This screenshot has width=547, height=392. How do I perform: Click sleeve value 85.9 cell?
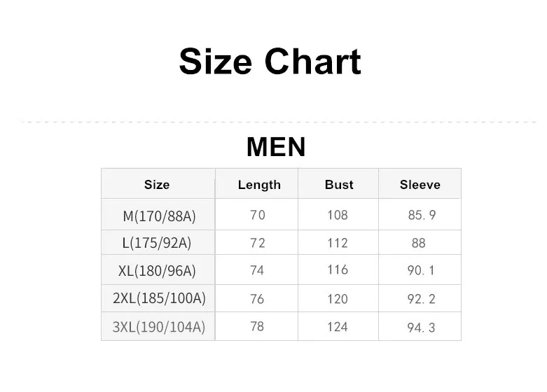(420, 214)
